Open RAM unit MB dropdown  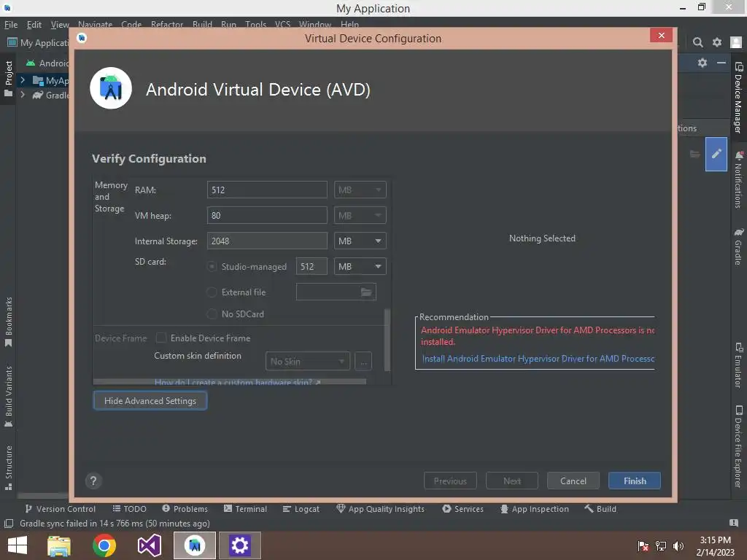click(360, 190)
